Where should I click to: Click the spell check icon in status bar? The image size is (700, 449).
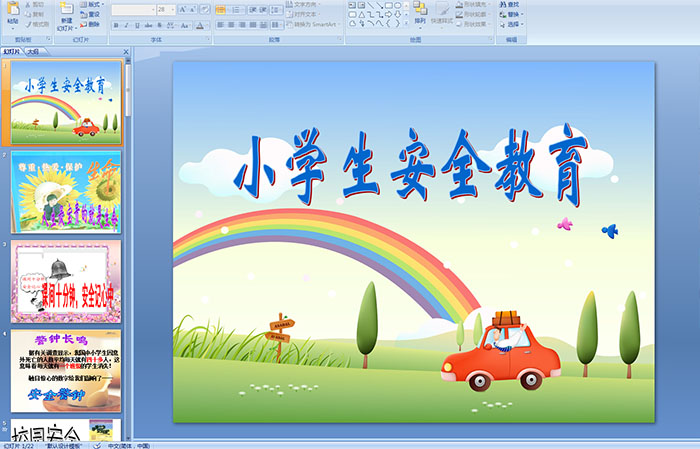coord(97,445)
